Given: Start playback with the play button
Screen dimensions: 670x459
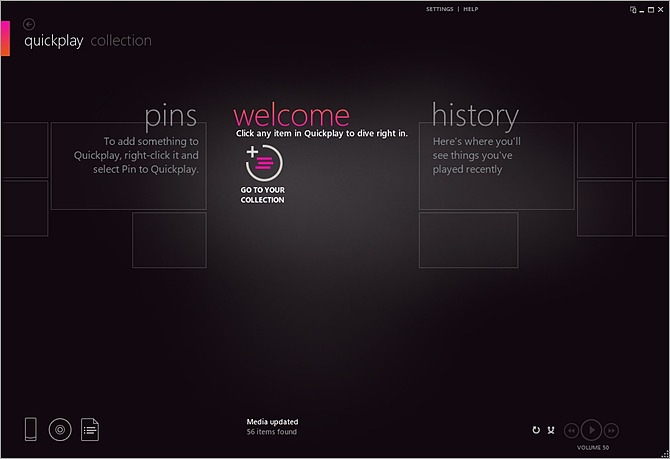Looking at the screenshot, I should point(591,430).
